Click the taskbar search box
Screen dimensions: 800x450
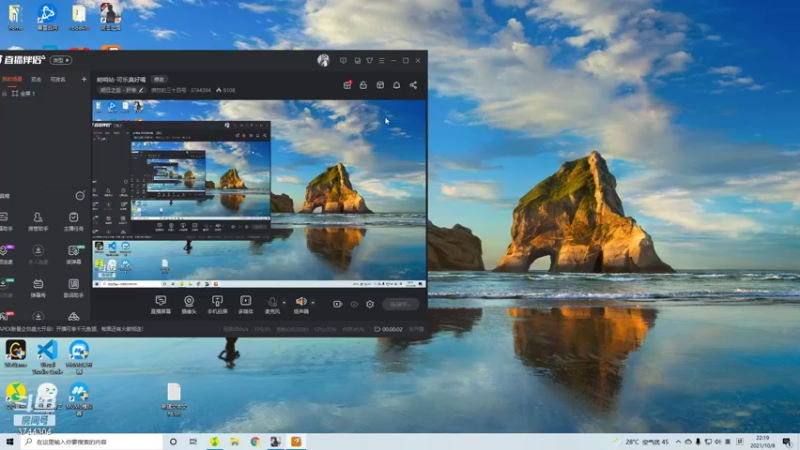point(92,441)
